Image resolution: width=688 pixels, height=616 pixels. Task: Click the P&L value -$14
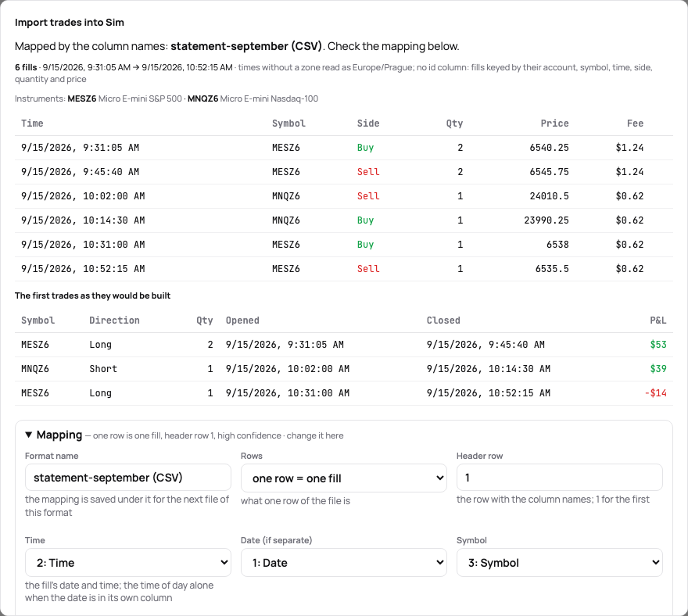point(655,393)
